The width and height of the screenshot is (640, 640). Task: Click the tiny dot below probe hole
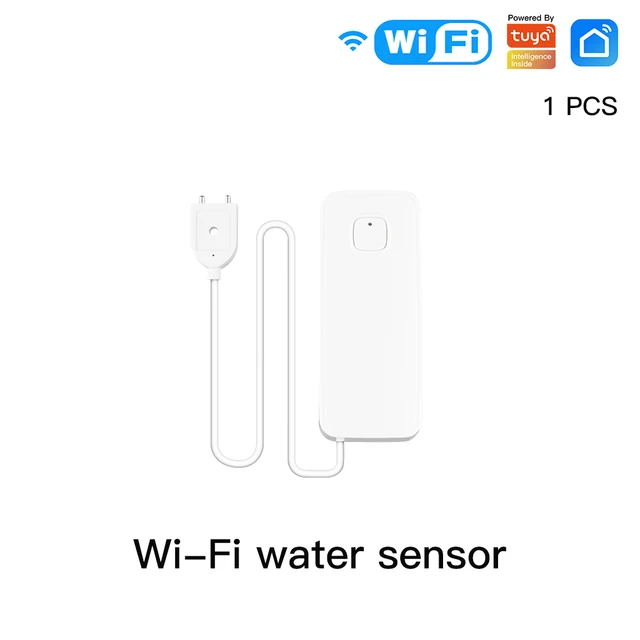[x=213, y=256]
